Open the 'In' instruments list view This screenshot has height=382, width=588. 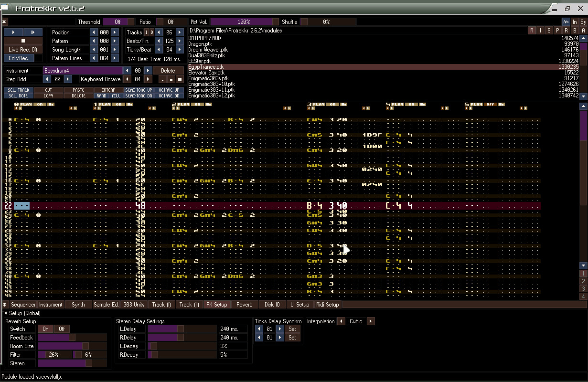tap(575, 22)
